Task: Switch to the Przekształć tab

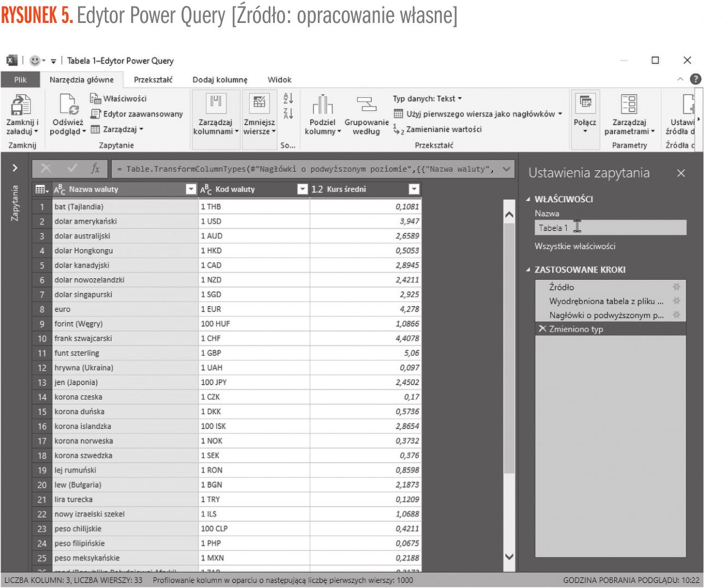Action: tap(153, 80)
